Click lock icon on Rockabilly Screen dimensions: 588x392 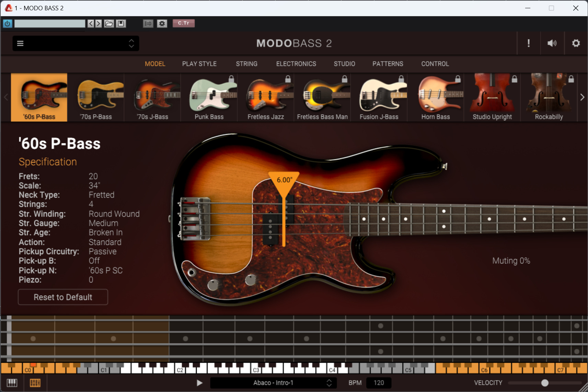pos(571,79)
